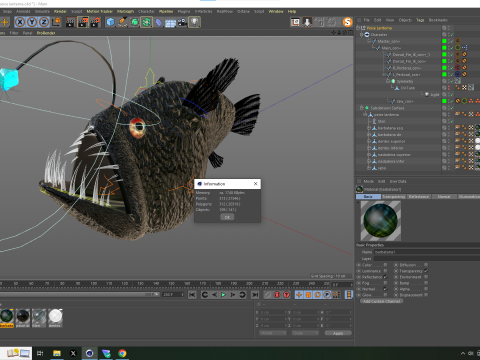Viewport: 480px width, 360px height.
Task: Select the Main_con object row
Action: (391, 48)
